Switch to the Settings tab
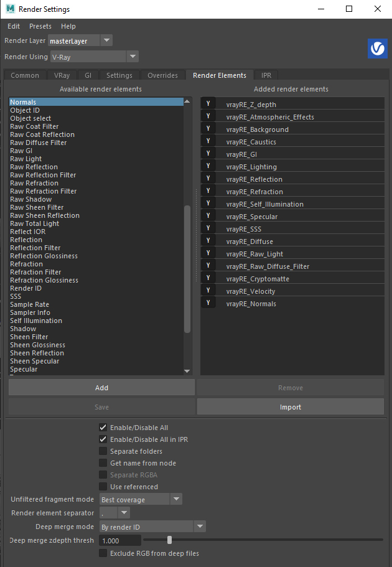The height and width of the screenshot is (567, 392). coord(119,75)
